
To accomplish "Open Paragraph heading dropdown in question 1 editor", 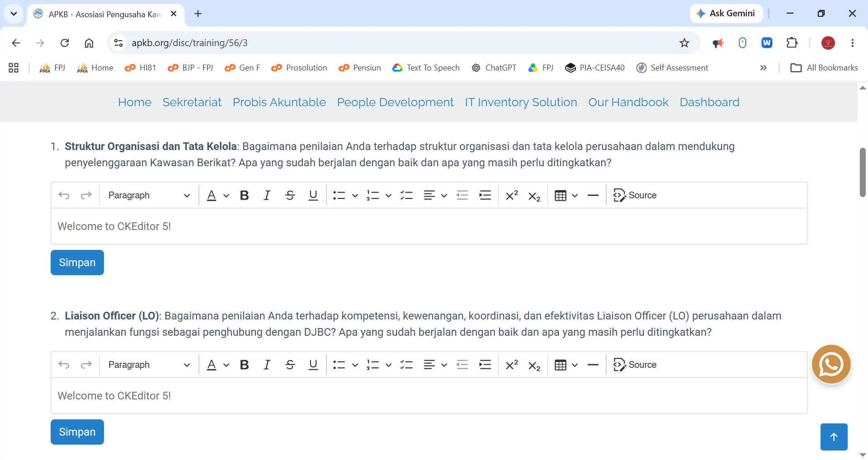I will click(149, 195).
